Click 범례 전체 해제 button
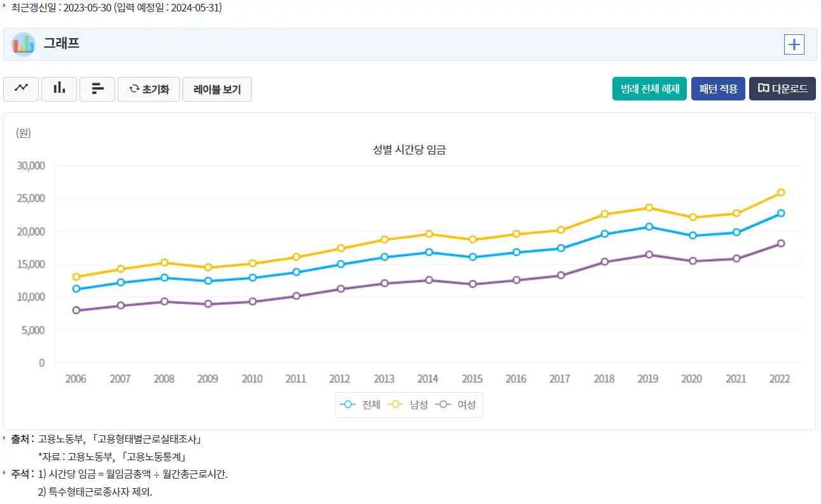821x504 pixels. (649, 89)
